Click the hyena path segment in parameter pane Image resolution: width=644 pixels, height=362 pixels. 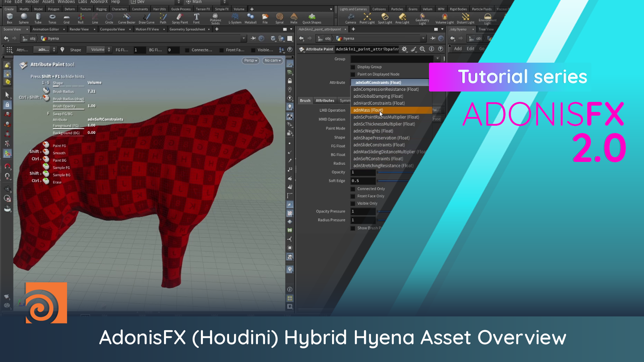[x=345, y=39]
